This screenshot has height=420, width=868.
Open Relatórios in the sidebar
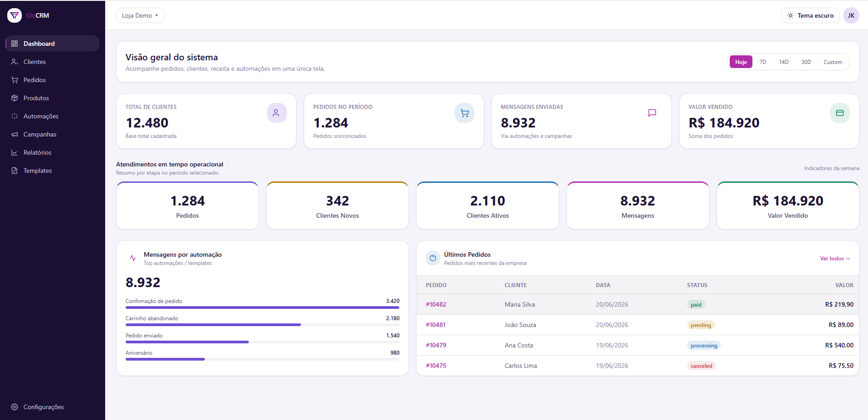52,152
